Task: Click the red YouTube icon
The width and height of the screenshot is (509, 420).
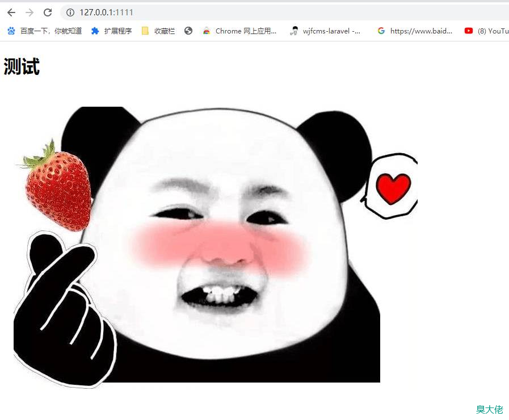Action: 468,31
